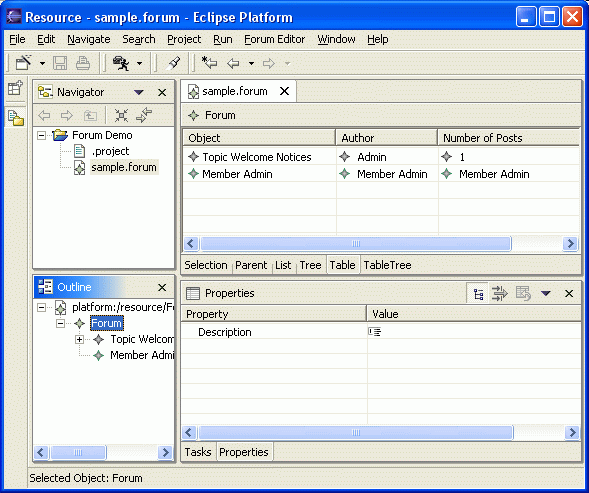589x493 pixels.
Task: Expand Topic Welcome node in Outline
Action: (79, 339)
